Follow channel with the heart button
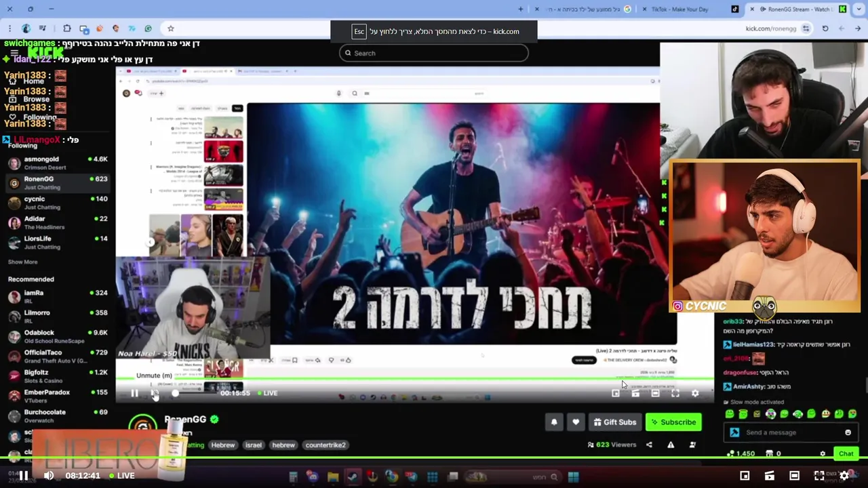The width and height of the screenshot is (868, 488). (576, 422)
